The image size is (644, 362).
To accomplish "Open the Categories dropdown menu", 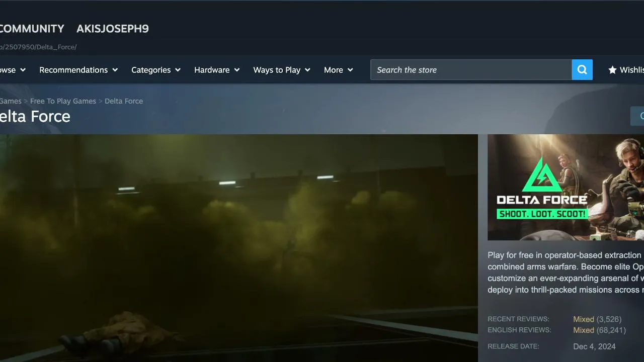I will click(156, 70).
